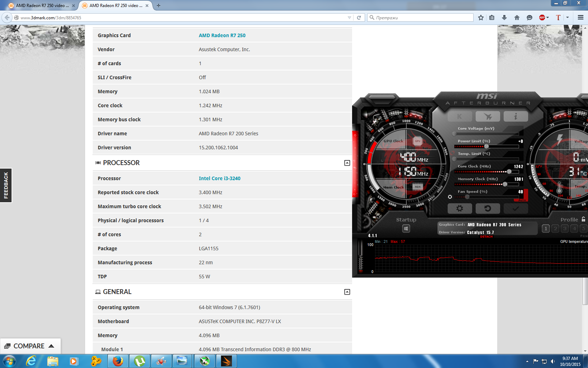Image resolution: width=588 pixels, height=368 pixels.
Task: Reload the page with the refresh icon
Action: pos(359,18)
